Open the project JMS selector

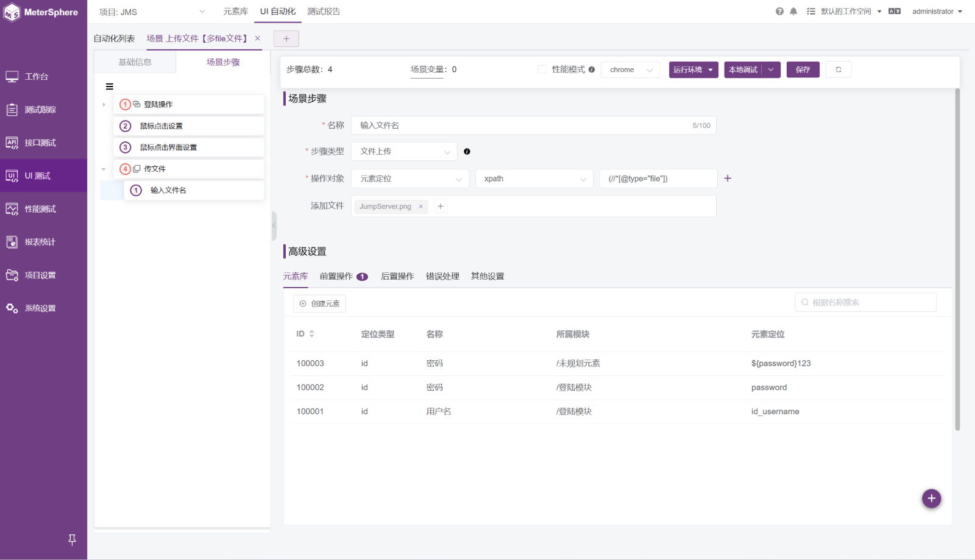tap(152, 12)
